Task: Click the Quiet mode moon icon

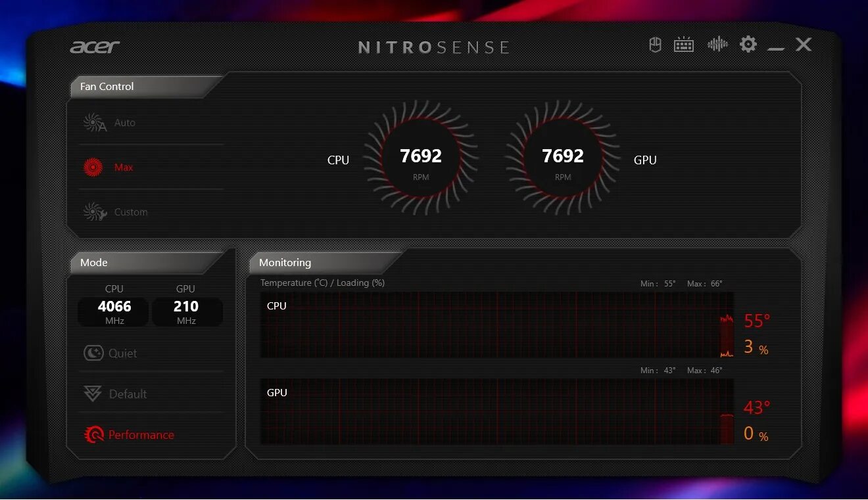Action: [93, 353]
